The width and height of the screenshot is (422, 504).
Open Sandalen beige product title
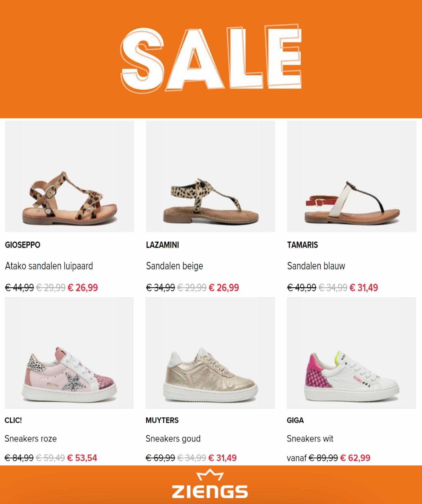174,266
